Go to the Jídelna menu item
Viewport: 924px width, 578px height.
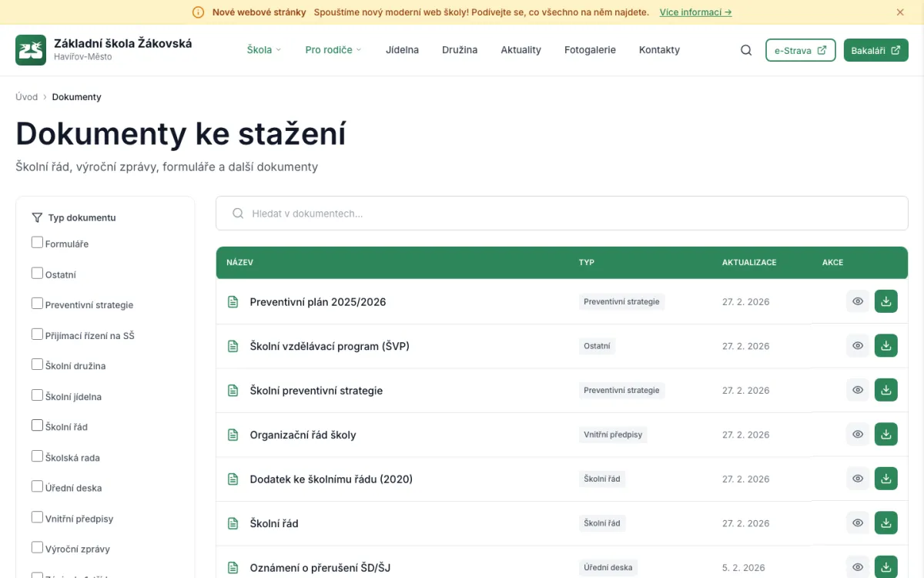(x=402, y=49)
